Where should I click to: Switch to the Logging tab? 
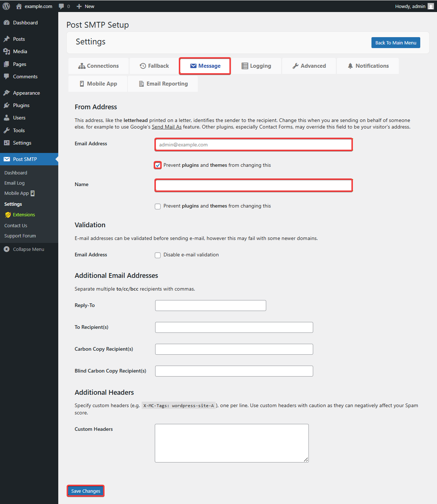[x=256, y=66]
